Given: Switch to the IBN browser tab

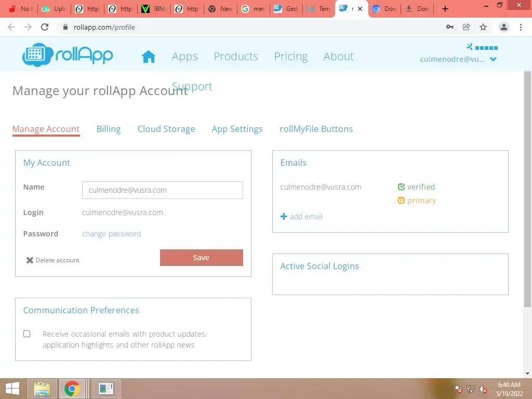Looking at the screenshot, I should click(x=154, y=9).
